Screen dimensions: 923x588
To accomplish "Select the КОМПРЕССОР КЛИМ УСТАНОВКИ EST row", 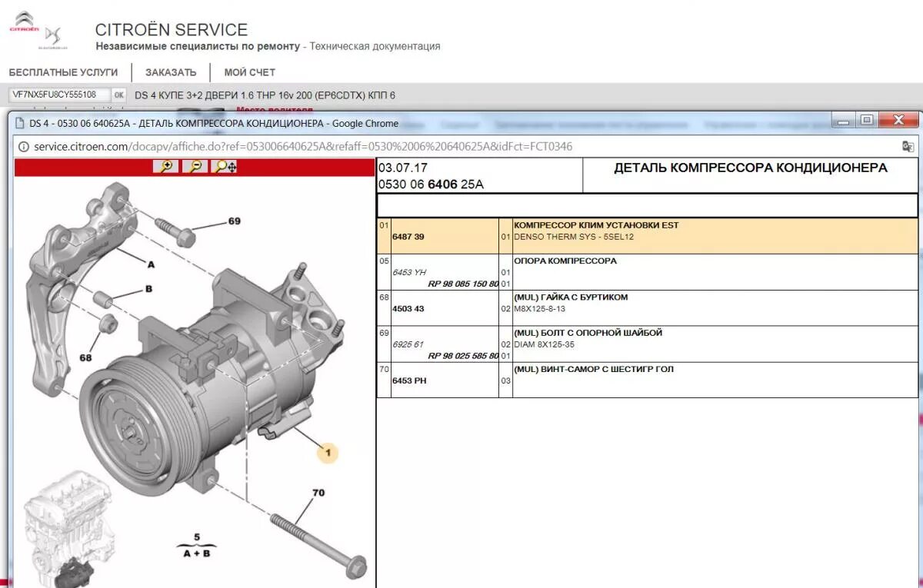I will coord(647,236).
